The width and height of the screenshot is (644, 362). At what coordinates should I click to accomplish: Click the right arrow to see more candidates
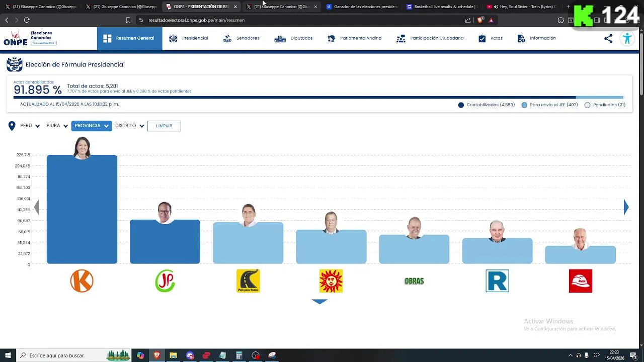(626, 207)
